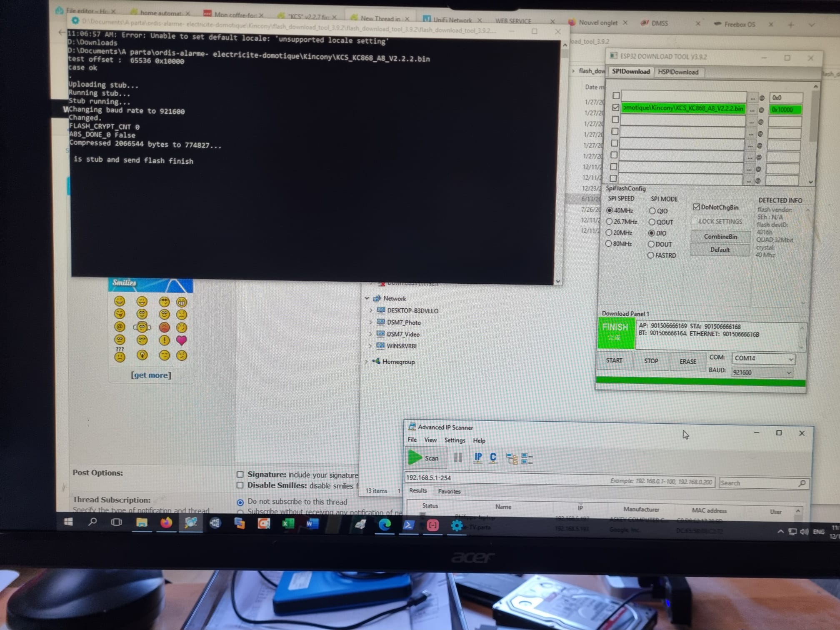The width and height of the screenshot is (840, 630).
Task: Expand the Homegroup tree node
Action: click(x=366, y=361)
